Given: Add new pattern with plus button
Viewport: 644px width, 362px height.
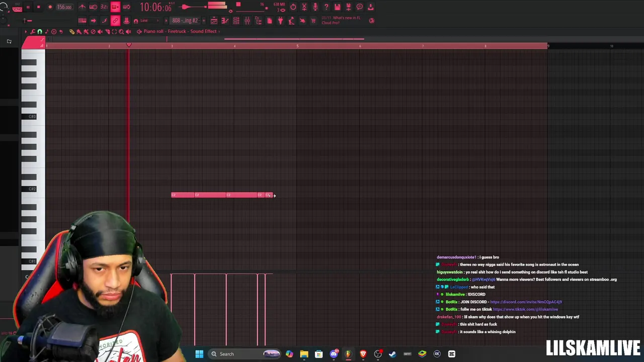Looking at the screenshot, I should pos(204,21).
